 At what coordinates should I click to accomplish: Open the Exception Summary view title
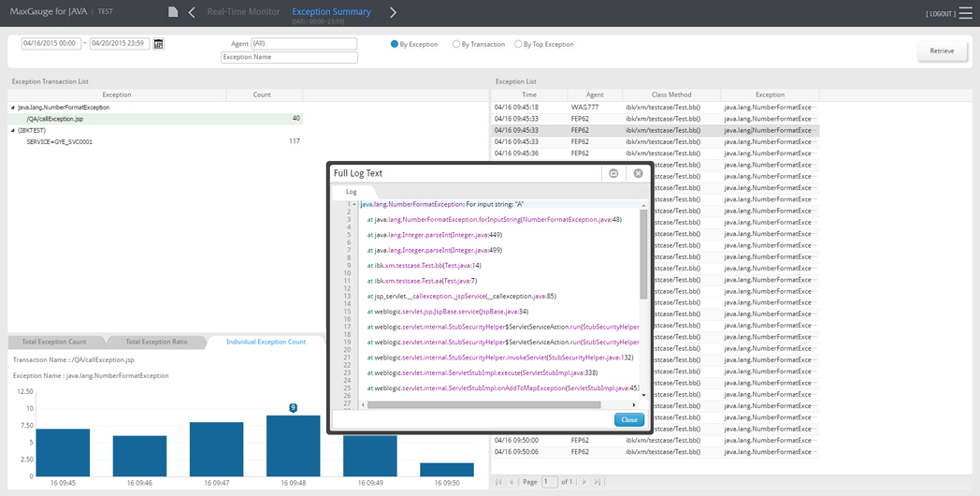click(331, 12)
